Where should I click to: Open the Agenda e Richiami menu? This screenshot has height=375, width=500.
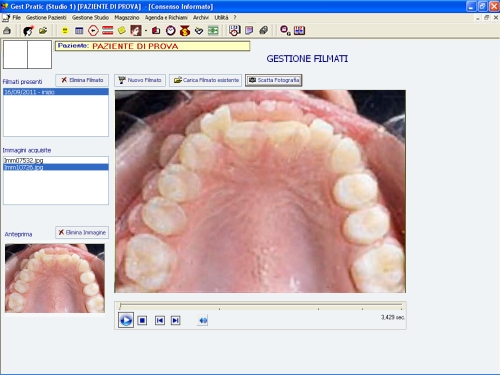[x=166, y=18]
